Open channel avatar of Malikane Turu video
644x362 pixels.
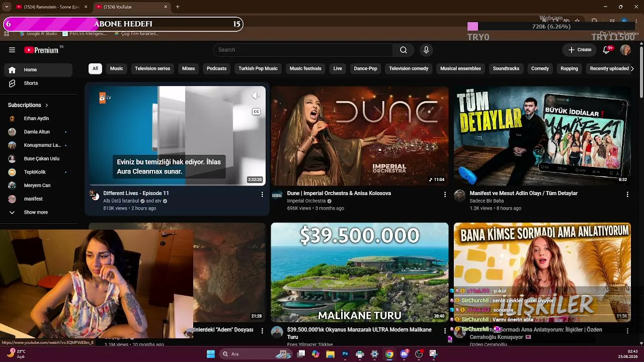[277, 332]
